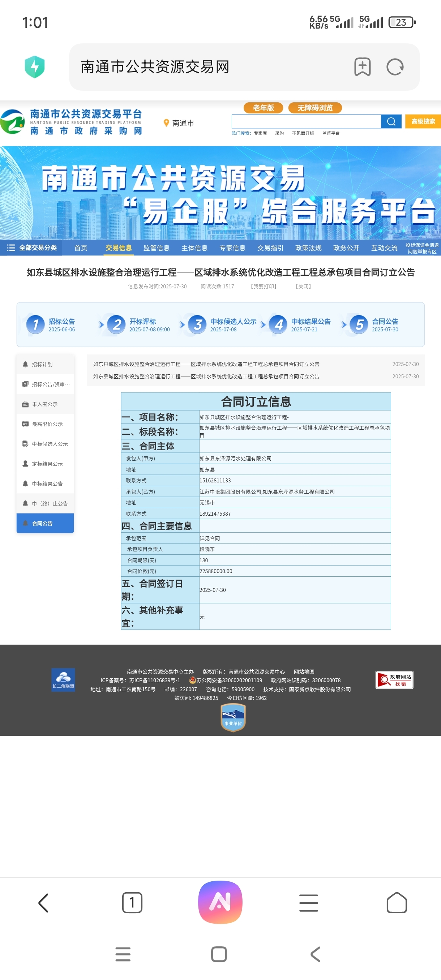The width and height of the screenshot is (441, 980).
Task: Tap the AI assistant center icon
Action: coord(220,902)
